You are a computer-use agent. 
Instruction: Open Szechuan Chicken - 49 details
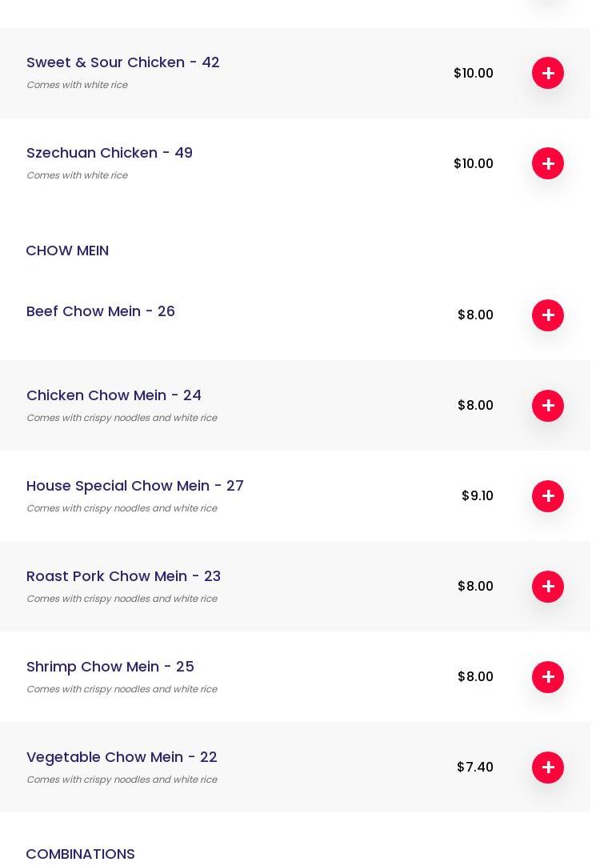(110, 153)
